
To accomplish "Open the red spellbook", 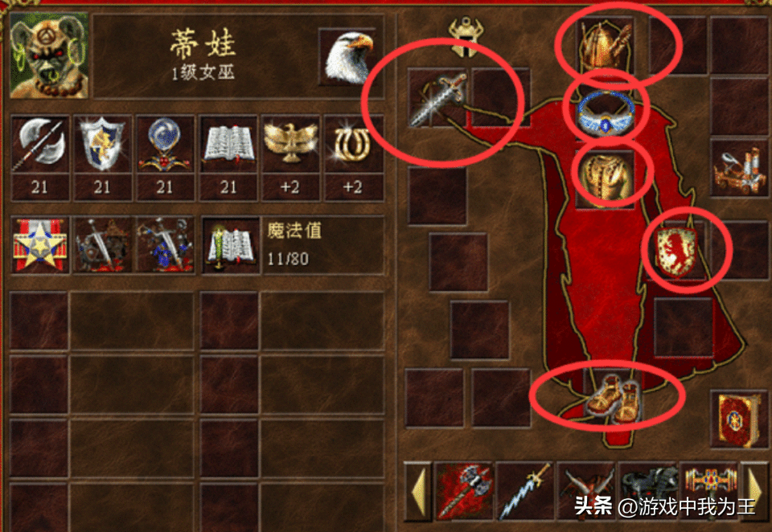I will [740, 419].
